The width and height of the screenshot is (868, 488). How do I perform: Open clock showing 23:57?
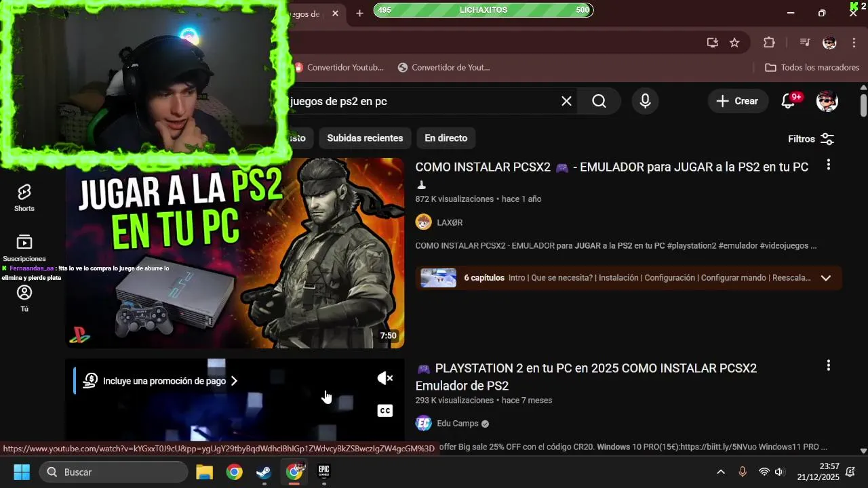(x=818, y=472)
